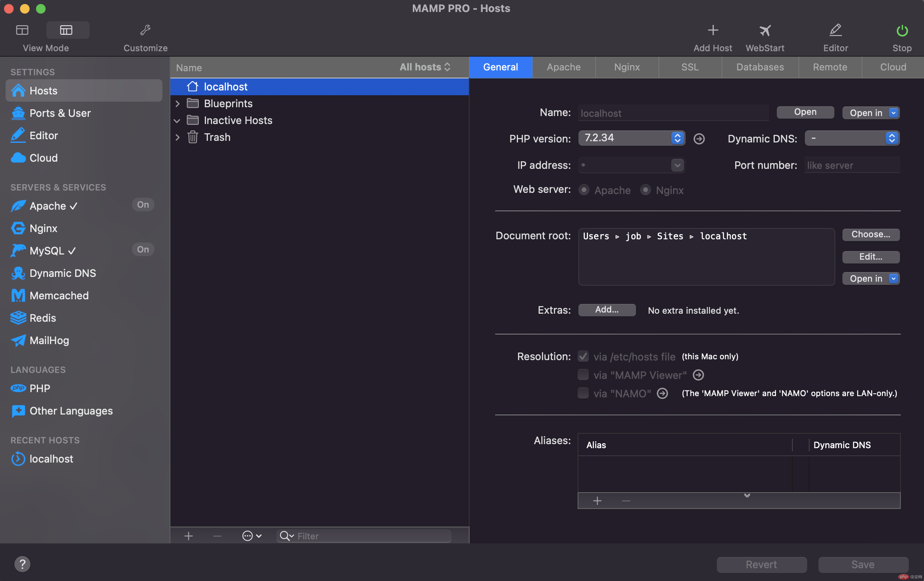Open Ports & User settings
Image resolution: width=924 pixels, height=581 pixels.
coord(84,113)
